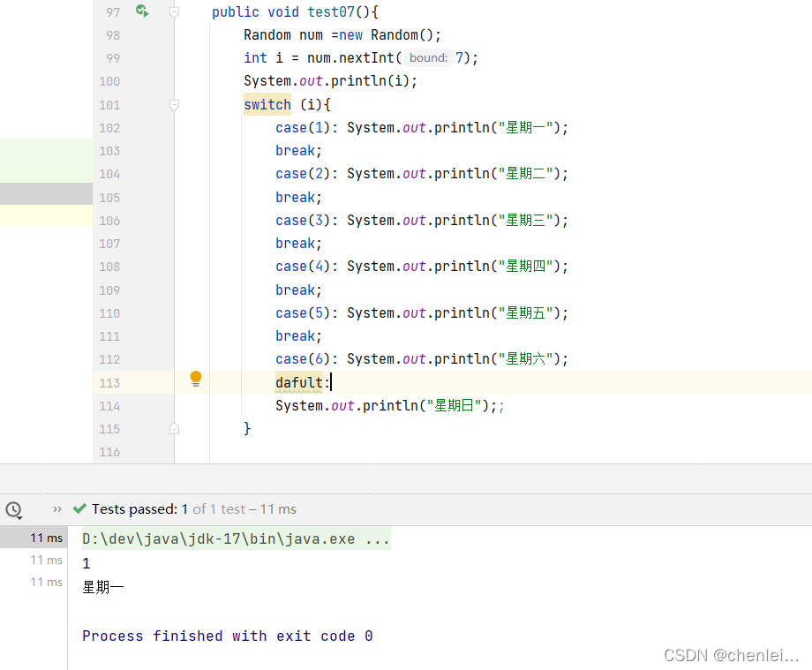Collapse the test07 method fold marker
The image size is (812, 670).
click(175, 11)
